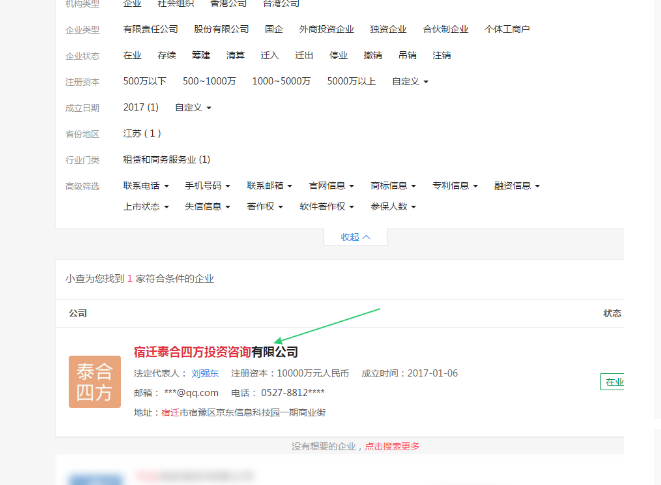The width and height of the screenshot is (661, 485).
Task: Select 外商投资企业 filter option
Action: [326, 29]
